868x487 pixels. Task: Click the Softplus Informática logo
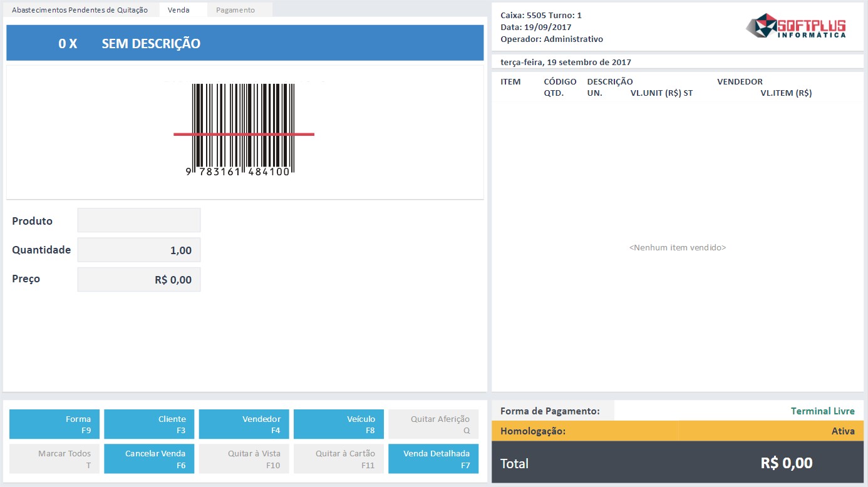(796, 26)
